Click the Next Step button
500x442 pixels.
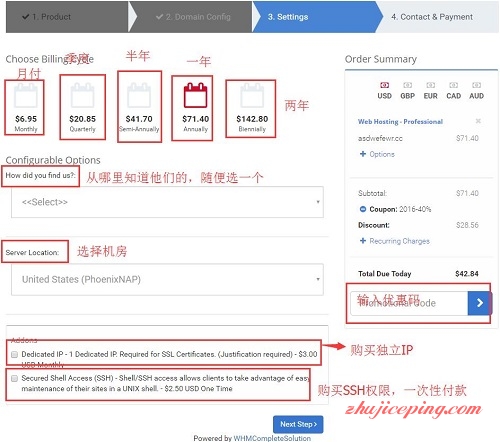[298, 424]
